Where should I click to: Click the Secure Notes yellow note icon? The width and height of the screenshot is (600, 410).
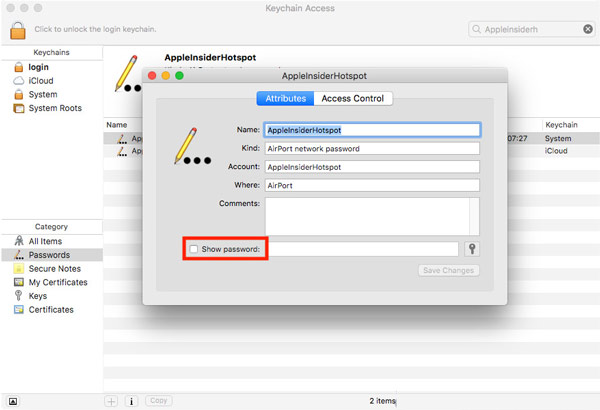coord(18,269)
